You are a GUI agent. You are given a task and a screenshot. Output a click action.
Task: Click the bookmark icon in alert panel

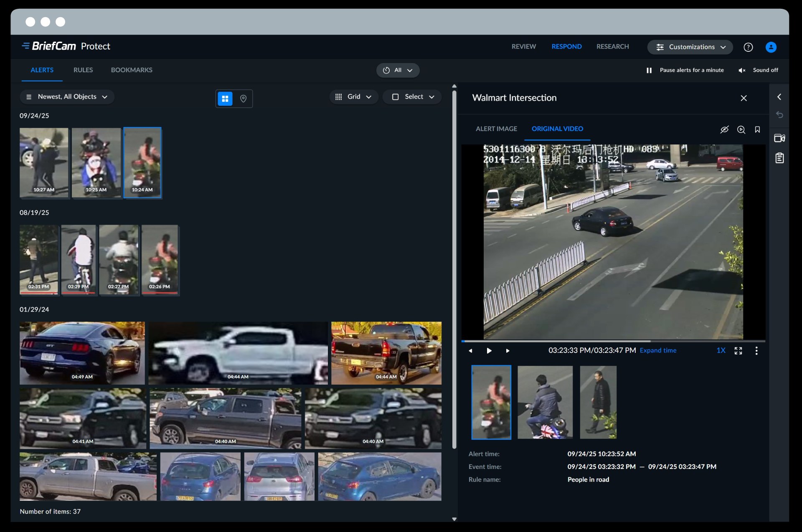click(757, 129)
